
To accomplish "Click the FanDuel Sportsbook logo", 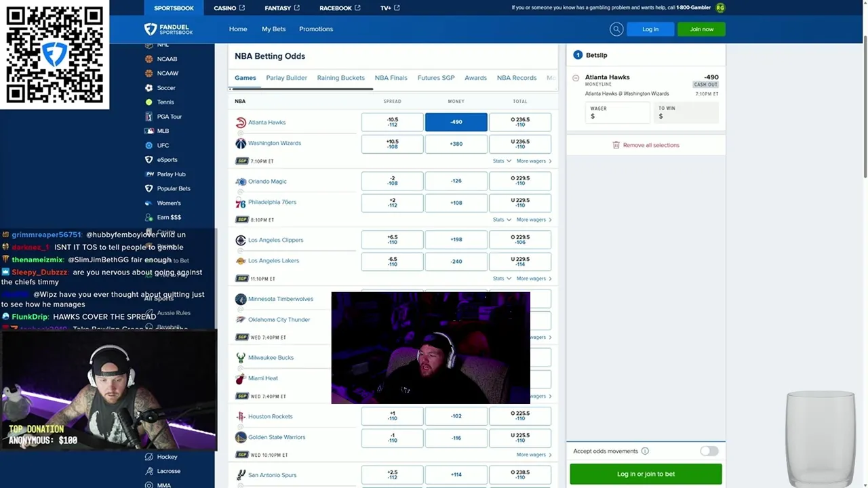I will [168, 29].
